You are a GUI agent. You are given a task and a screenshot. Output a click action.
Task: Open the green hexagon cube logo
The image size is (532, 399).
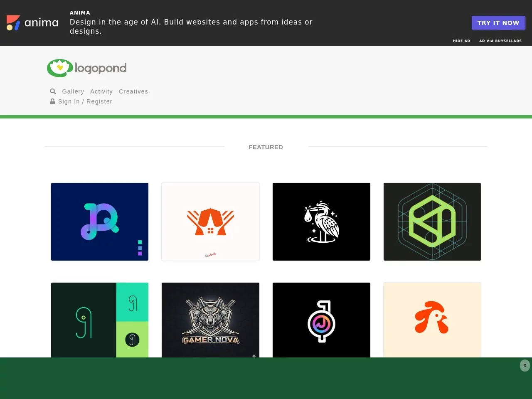pyautogui.click(x=432, y=222)
